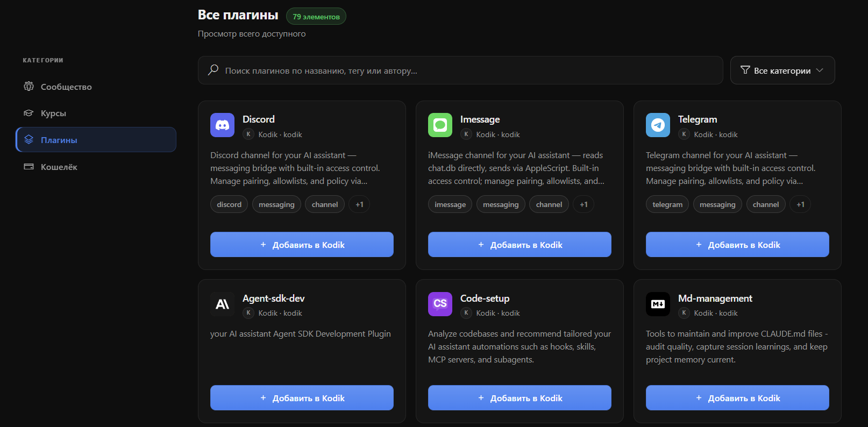
Task: Add the Telegram plugin to Kodik
Action: coord(737,245)
